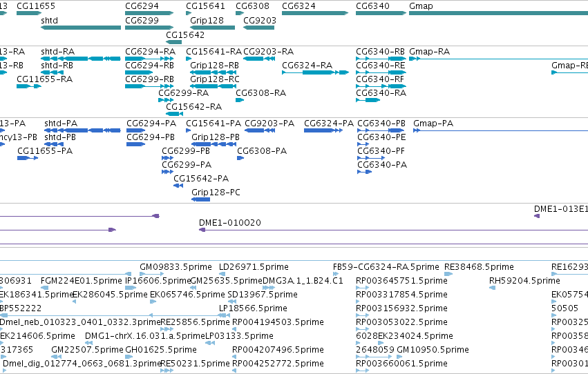Click the CG6340 gene label
Screen dimensions: 588x374
click(x=372, y=6)
